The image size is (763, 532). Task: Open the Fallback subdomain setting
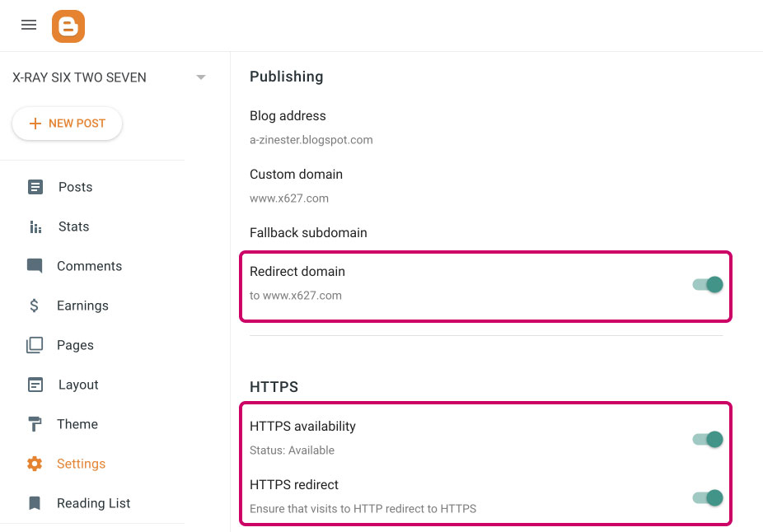(486, 232)
